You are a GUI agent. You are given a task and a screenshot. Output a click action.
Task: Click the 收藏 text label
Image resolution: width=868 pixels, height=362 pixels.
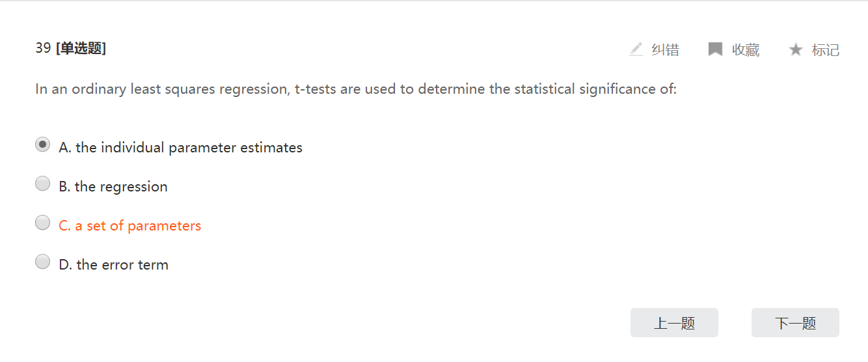pyautogui.click(x=746, y=50)
